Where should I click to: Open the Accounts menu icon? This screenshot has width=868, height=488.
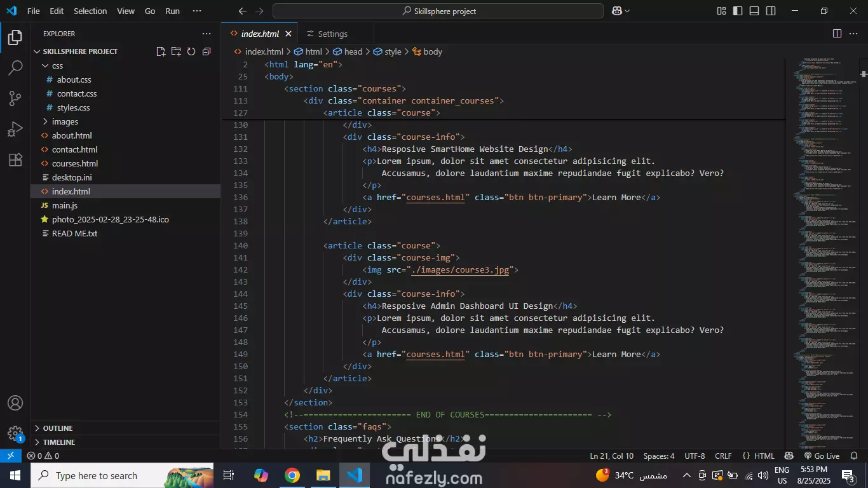pos(15,403)
